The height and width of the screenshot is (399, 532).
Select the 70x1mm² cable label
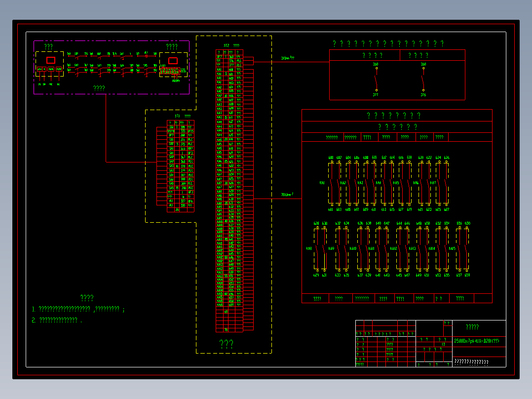click(x=287, y=195)
